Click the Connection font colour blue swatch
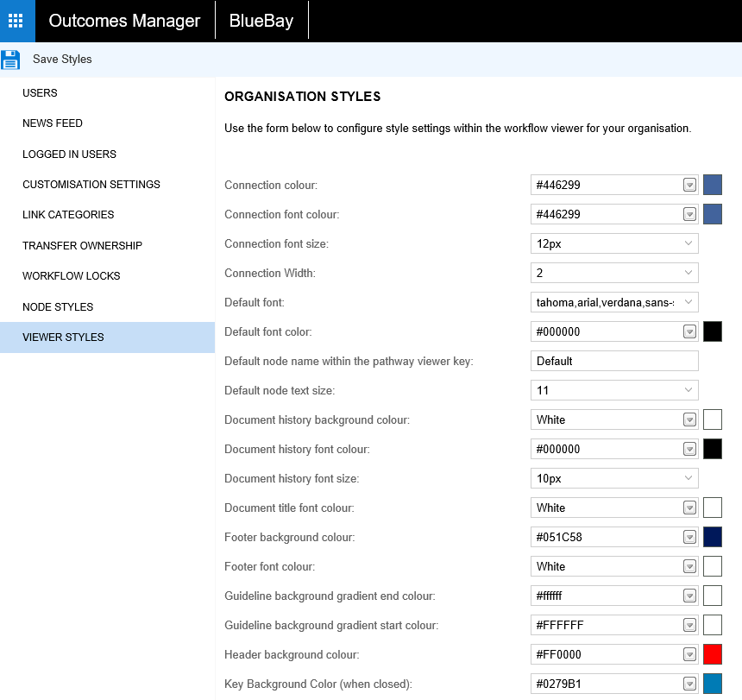The image size is (742, 700). [713, 214]
